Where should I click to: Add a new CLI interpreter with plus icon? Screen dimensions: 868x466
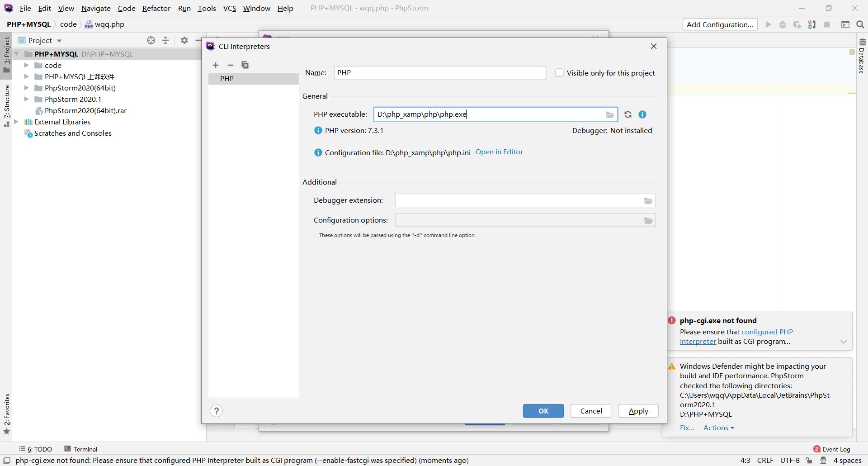click(x=216, y=65)
